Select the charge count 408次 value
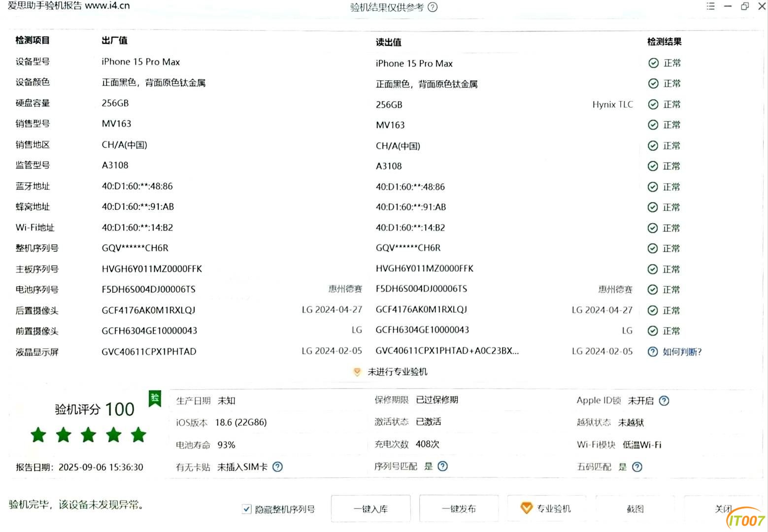 (428, 444)
